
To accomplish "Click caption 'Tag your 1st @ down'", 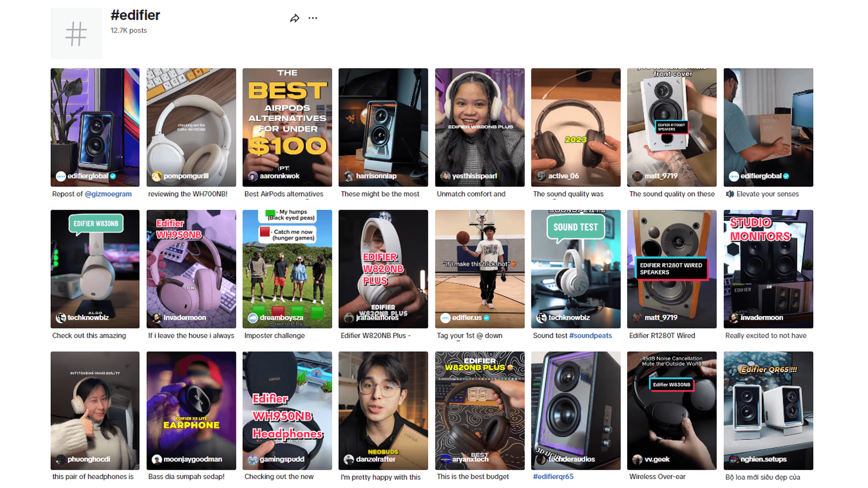I will [x=469, y=335].
